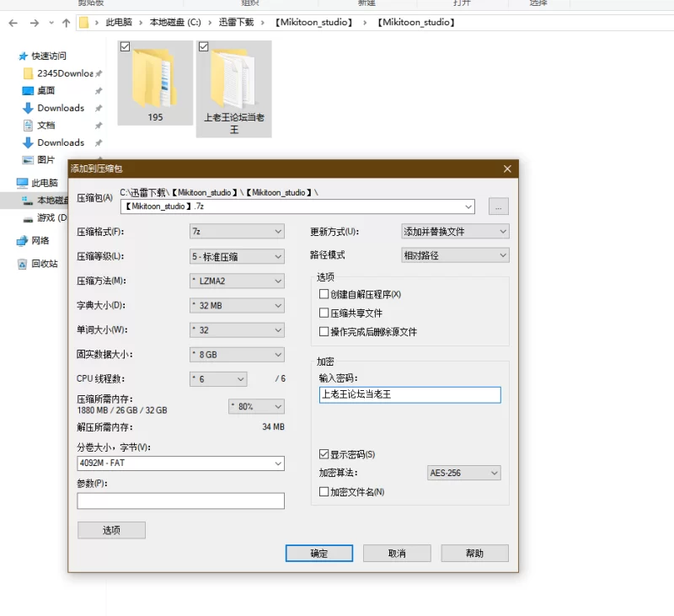This screenshot has width=674, height=616.
Task: Click the up-directory arrow in Explorer
Action: (x=66, y=23)
